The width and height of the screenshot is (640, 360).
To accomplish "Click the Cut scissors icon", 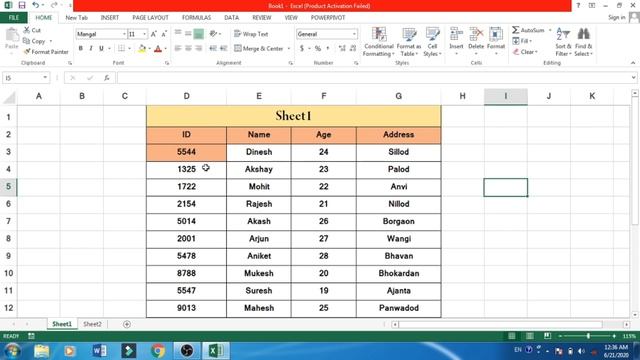I will coord(27,30).
